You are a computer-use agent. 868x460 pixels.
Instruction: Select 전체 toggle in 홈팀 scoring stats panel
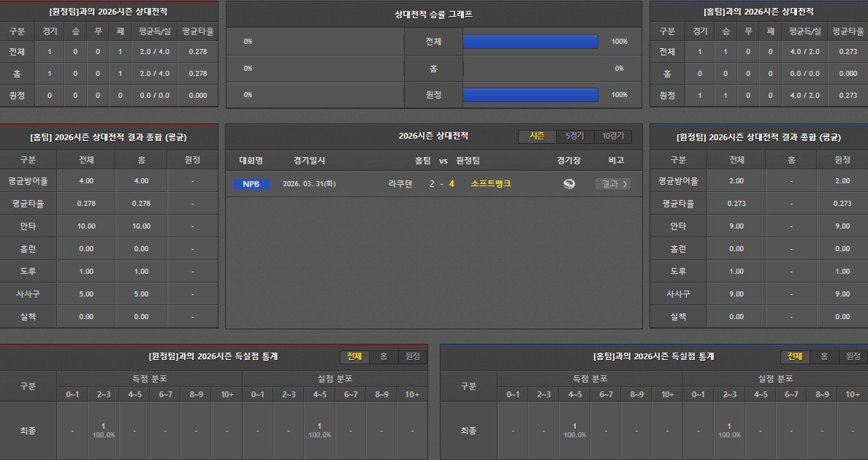(795, 356)
